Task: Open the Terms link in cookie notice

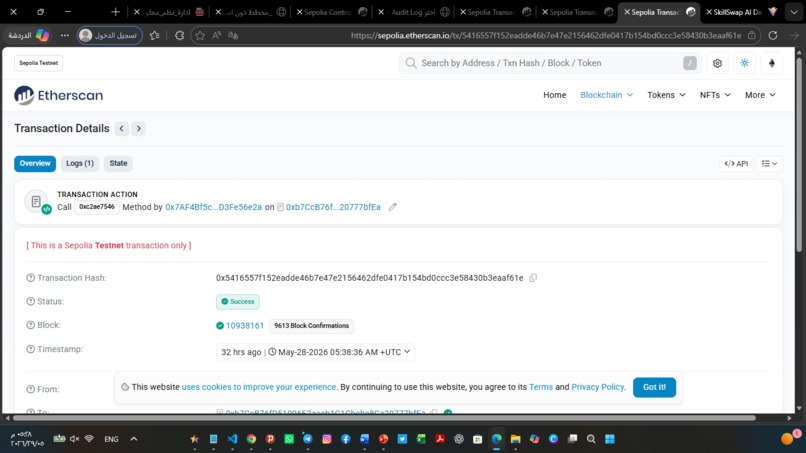Action: (541, 387)
